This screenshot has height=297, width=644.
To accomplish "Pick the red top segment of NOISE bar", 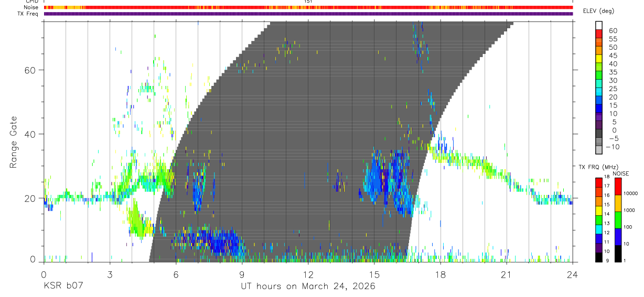I will point(618,186).
